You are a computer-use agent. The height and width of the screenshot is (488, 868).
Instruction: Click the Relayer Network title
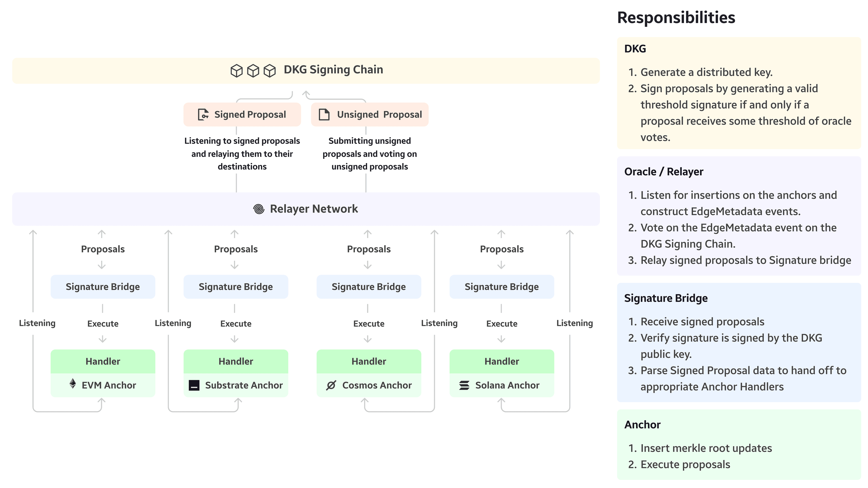(314, 209)
